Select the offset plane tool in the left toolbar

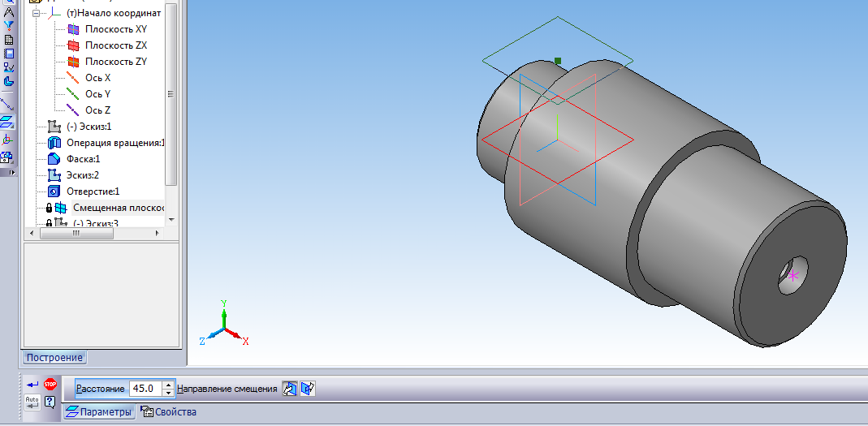tap(8, 121)
